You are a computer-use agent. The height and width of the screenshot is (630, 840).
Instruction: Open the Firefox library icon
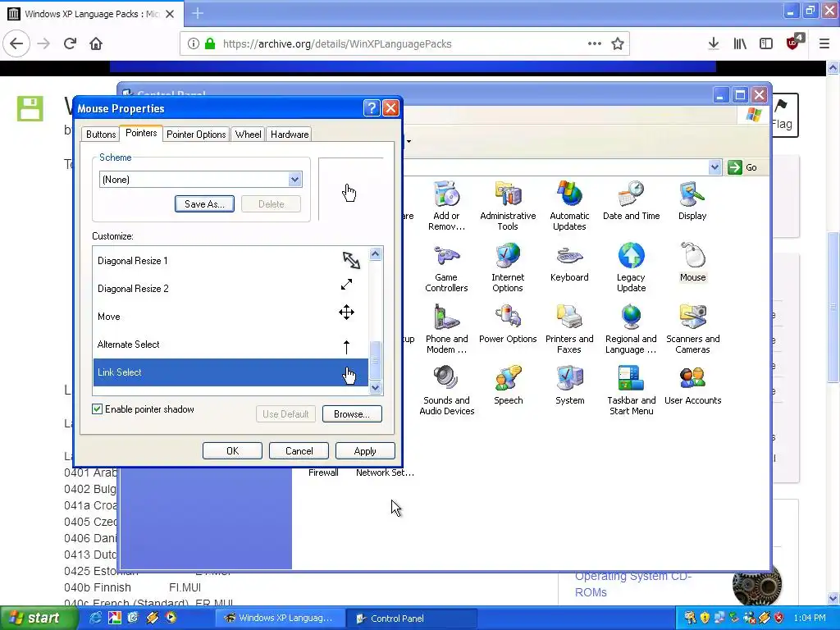(740, 44)
